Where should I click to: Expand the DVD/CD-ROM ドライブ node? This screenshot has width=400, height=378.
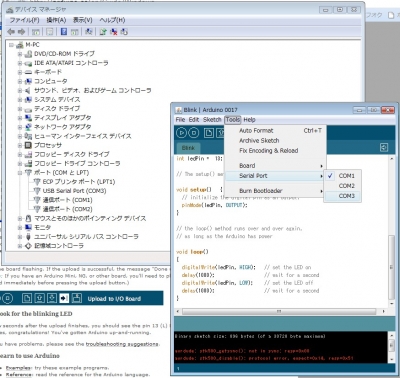[20, 54]
